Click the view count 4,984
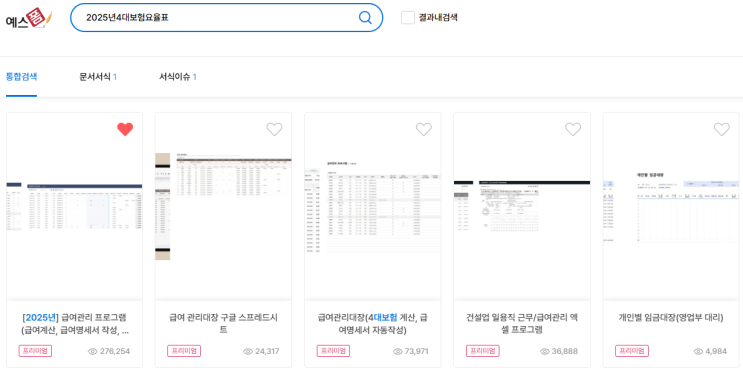 coord(716,351)
